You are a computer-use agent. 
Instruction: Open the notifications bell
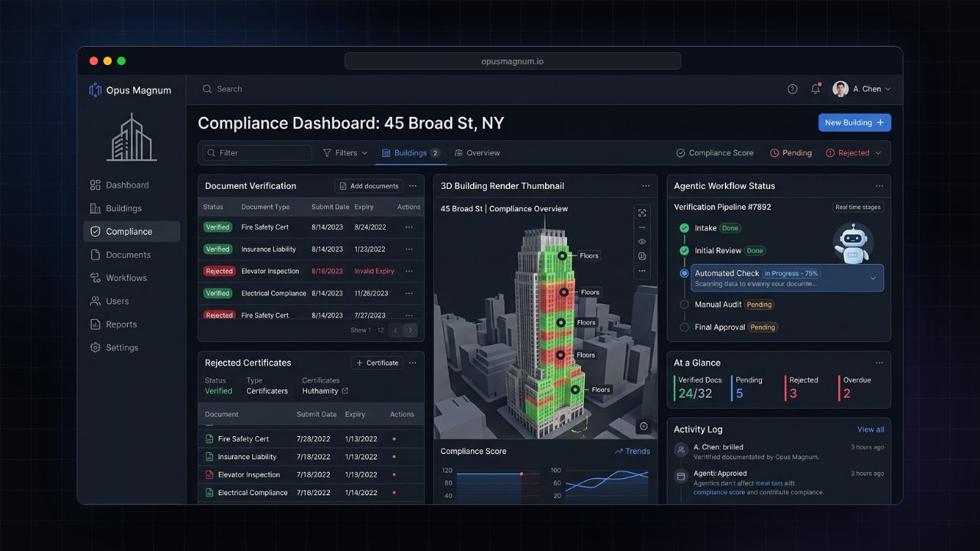click(815, 89)
